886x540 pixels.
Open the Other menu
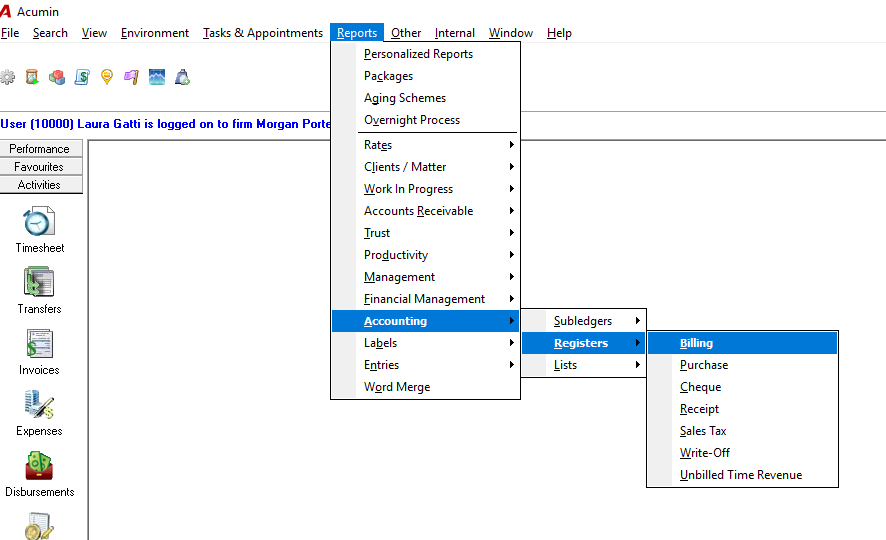[406, 33]
